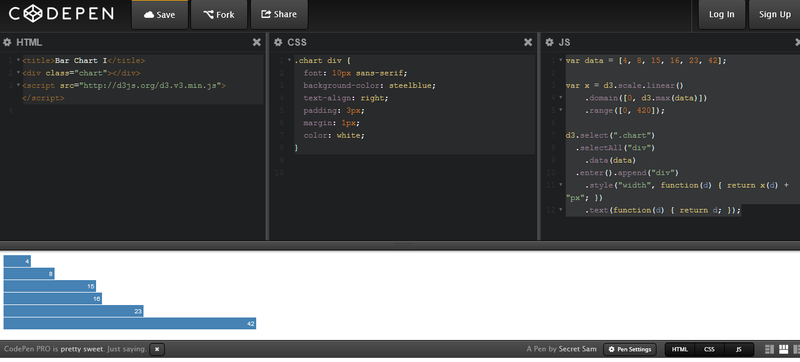Click the '.data(data)' line
This screenshot has width=800, height=362.
pos(610,160)
